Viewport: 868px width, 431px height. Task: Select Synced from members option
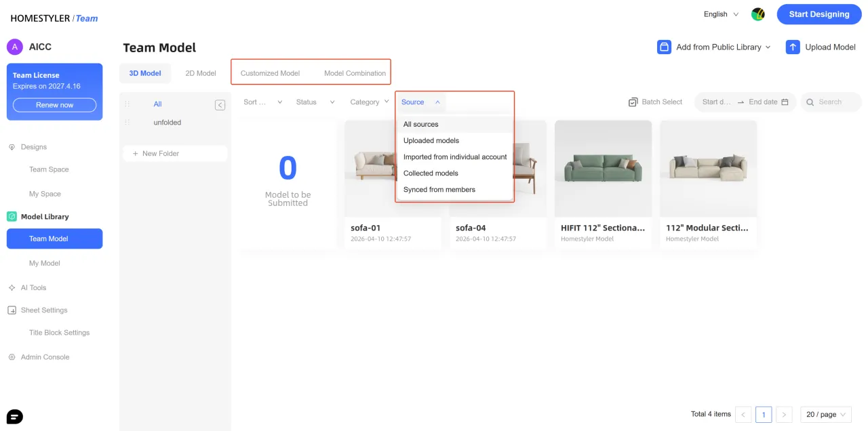439,190
